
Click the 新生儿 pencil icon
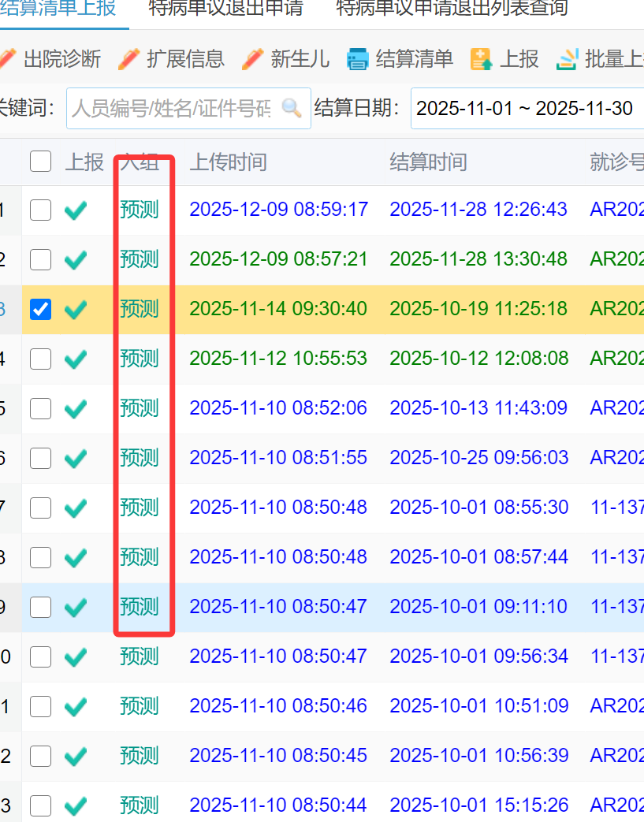pos(252,59)
